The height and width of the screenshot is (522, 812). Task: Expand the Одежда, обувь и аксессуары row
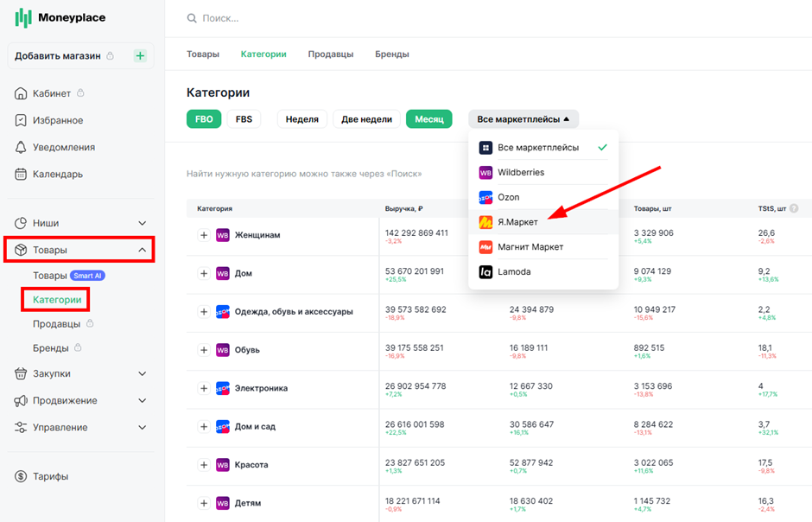[x=204, y=312]
